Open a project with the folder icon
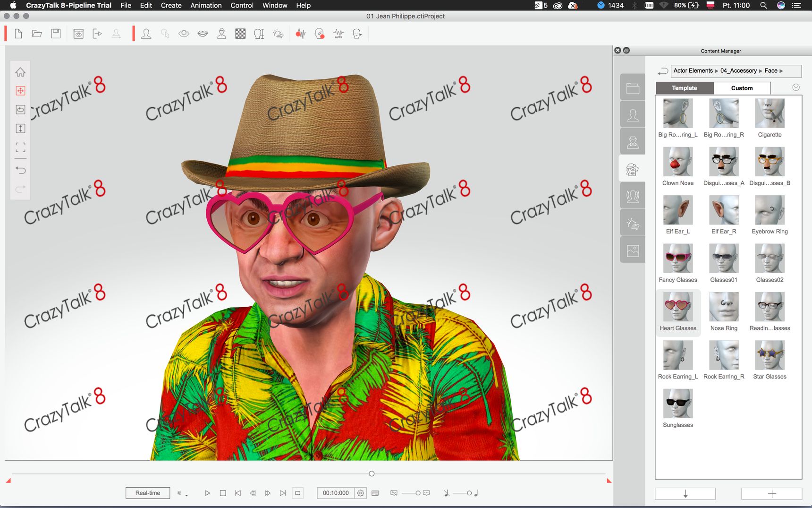The height and width of the screenshot is (508, 812). coord(37,34)
